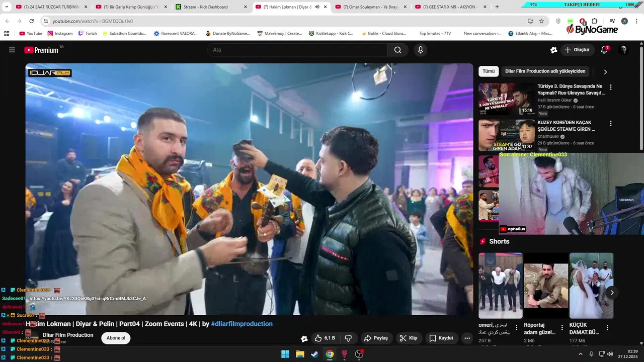Screen dimensions: 644x362
Task: Click the sparkle Ask icon beside like
Action: click(304, 338)
